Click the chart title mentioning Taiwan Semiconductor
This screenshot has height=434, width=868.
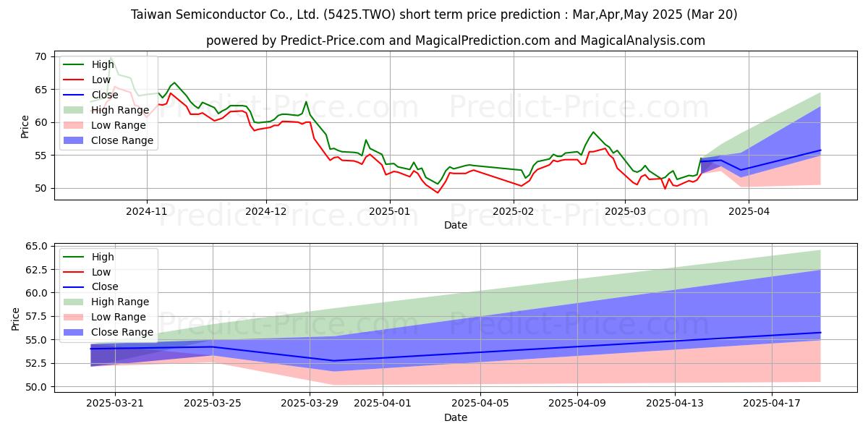coord(434,14)
